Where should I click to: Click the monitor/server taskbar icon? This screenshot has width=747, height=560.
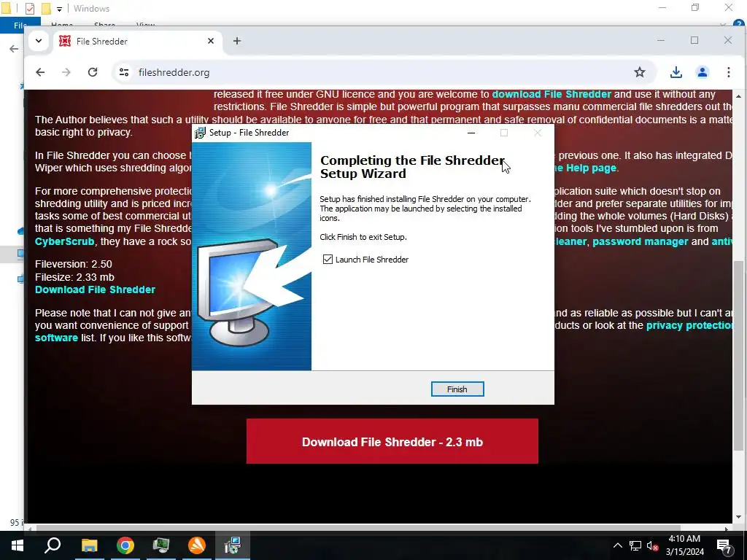(x=161, y=545)
